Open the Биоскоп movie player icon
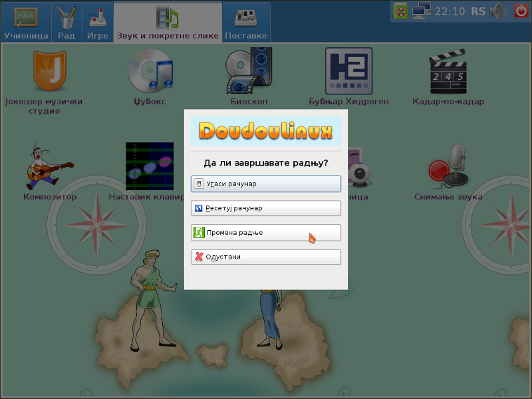Viewport: 532px width, 399px height. click(x=249, y=70)
